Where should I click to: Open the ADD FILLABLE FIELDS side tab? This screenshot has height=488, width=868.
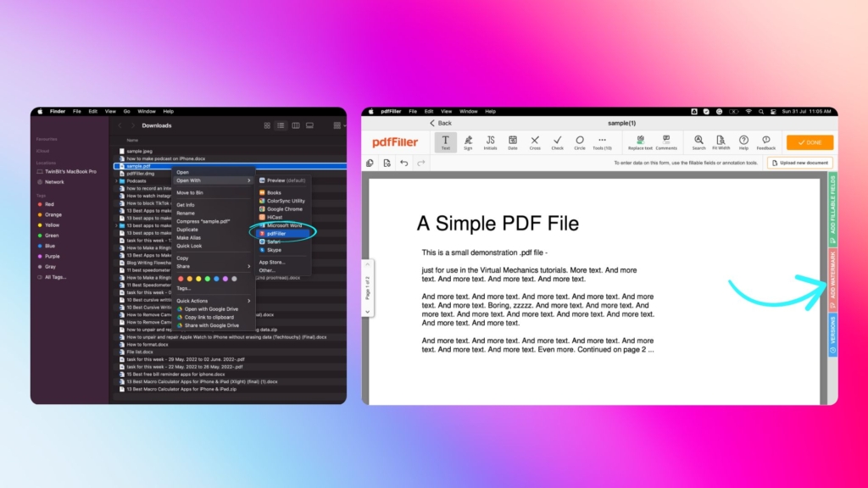[x=832, y=209]
